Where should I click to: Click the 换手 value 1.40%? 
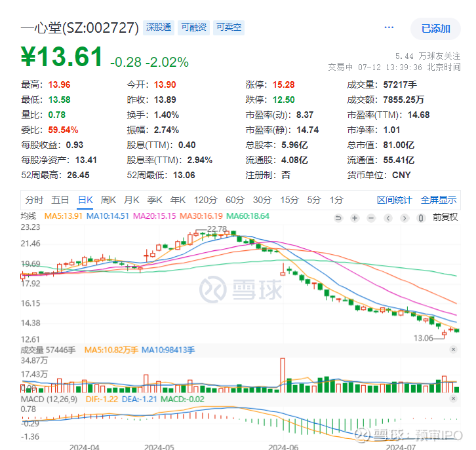coord(167,115)
